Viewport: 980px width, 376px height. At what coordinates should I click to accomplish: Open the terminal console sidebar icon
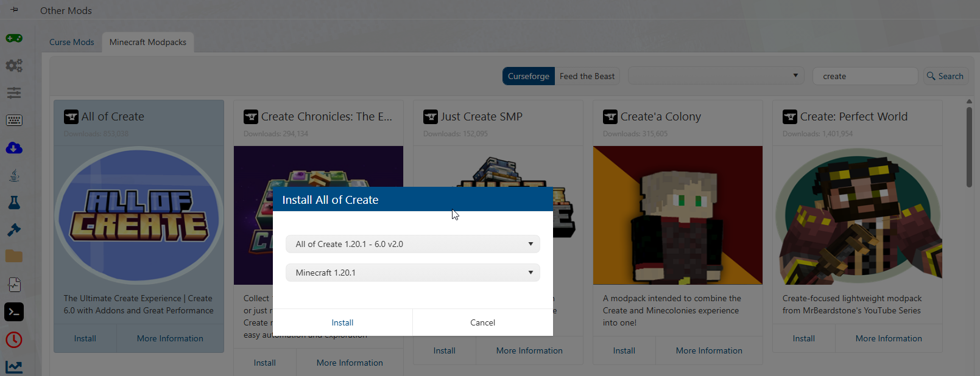click(14, 312)
